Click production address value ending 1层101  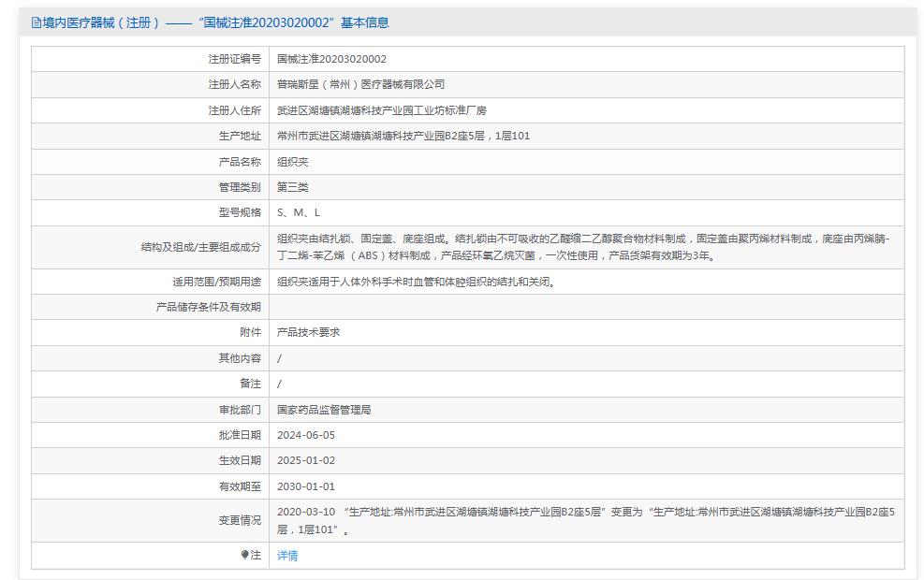pos(403,136)
